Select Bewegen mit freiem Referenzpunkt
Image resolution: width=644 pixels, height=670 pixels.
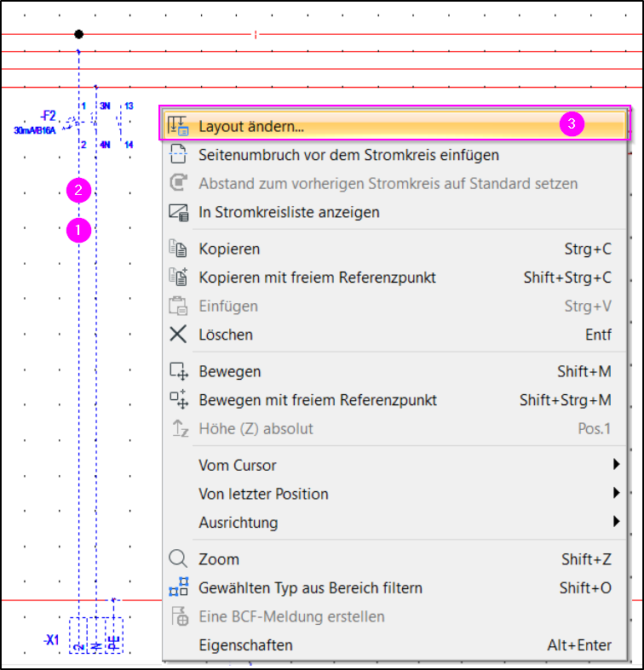click(x=394, y=400)
